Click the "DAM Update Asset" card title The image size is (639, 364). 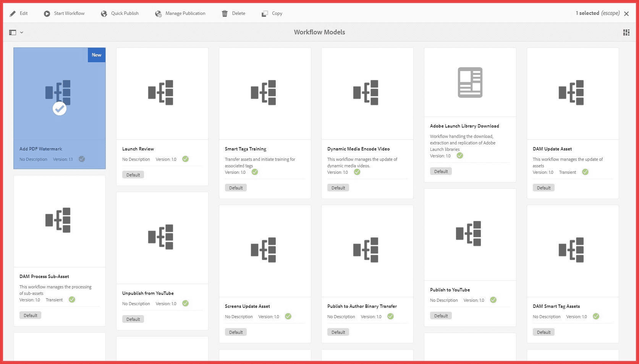(552, 149)
